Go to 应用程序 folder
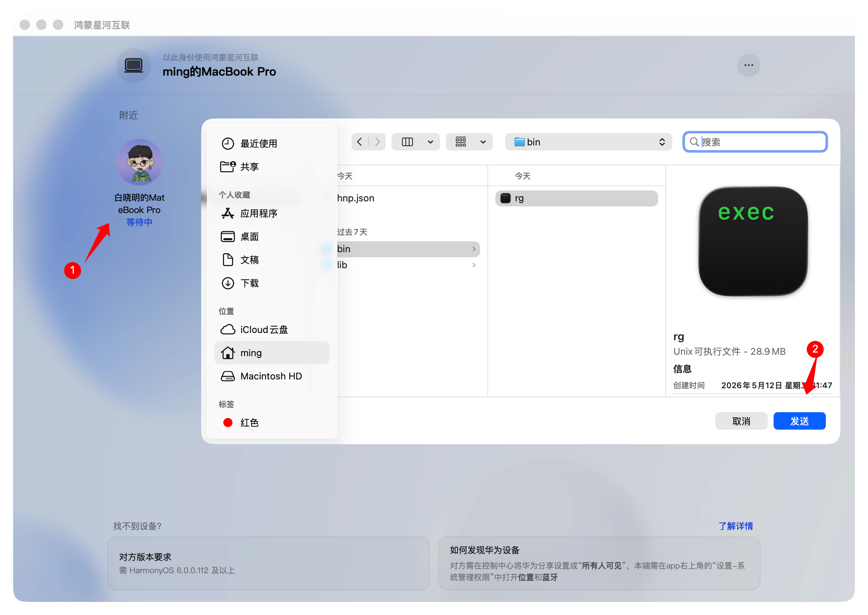Screen dimensions: 868x615 (272, 213)
